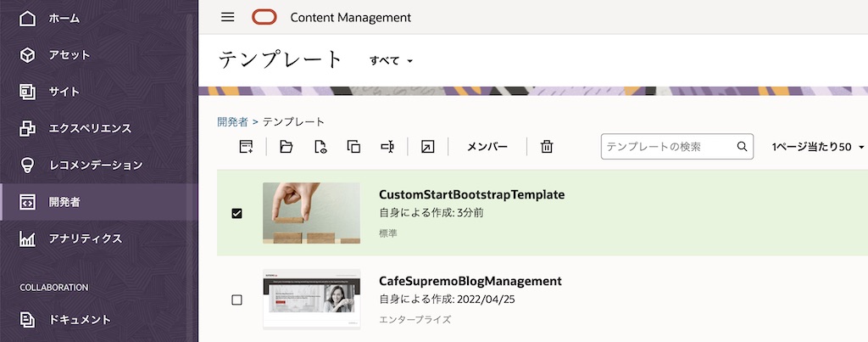Open the CafeSupremoBlogManagement thumbnail
Viewport: 868px width, 342px height.
[x=311, y=299]
